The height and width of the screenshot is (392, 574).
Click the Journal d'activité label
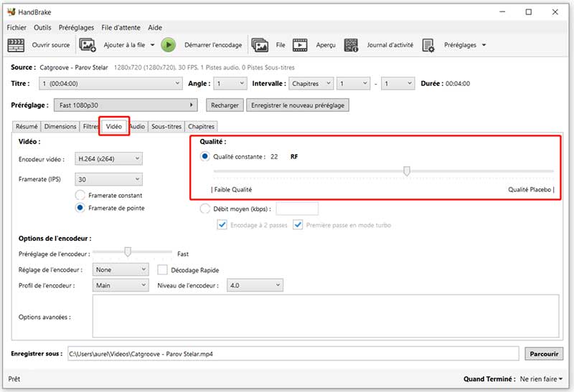(x=390, y=45)
